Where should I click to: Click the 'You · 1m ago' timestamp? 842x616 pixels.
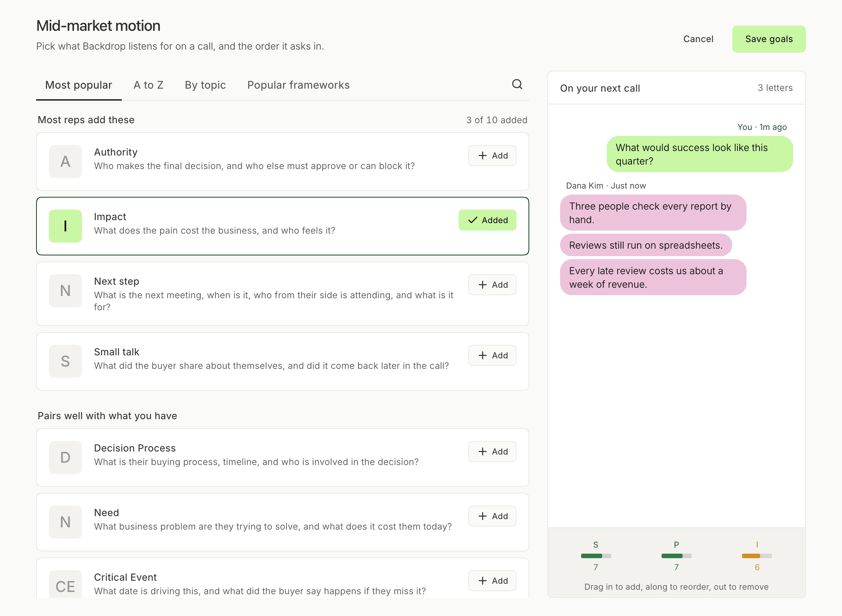(x=762, y=127)
